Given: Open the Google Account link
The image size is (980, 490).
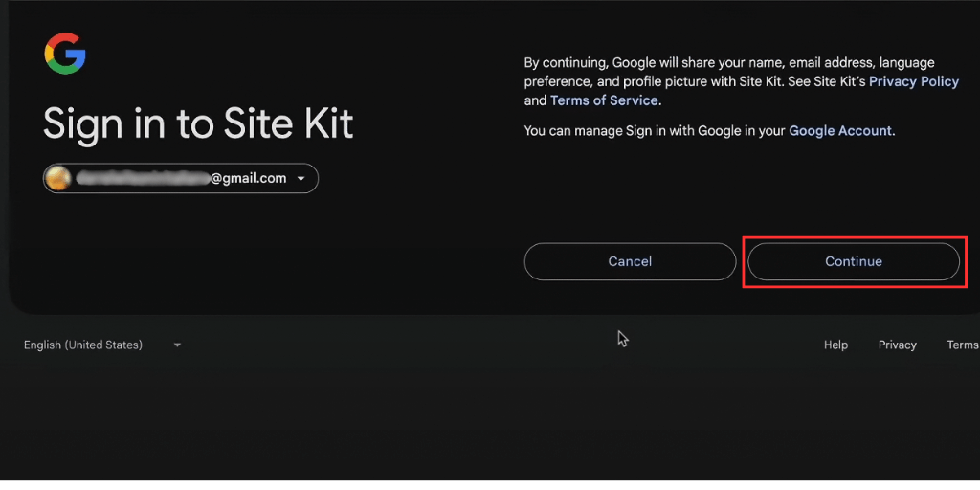Looking at the screenshot, I should click(x=840, y=130).
